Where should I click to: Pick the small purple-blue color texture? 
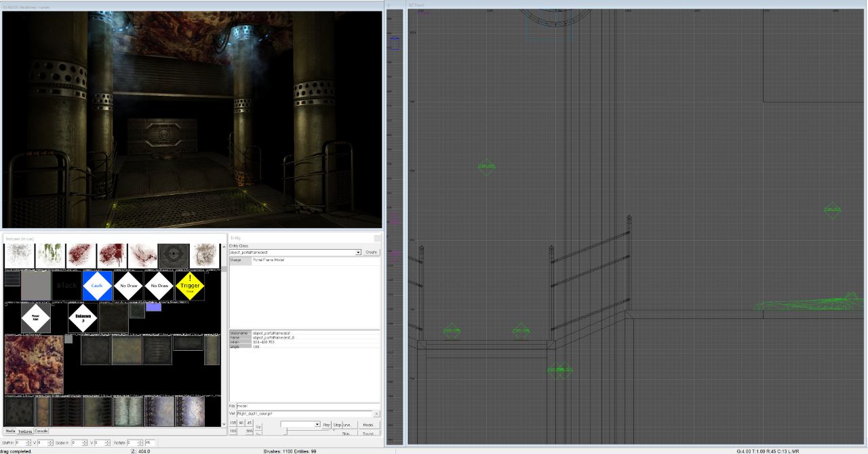pos(154,307)
